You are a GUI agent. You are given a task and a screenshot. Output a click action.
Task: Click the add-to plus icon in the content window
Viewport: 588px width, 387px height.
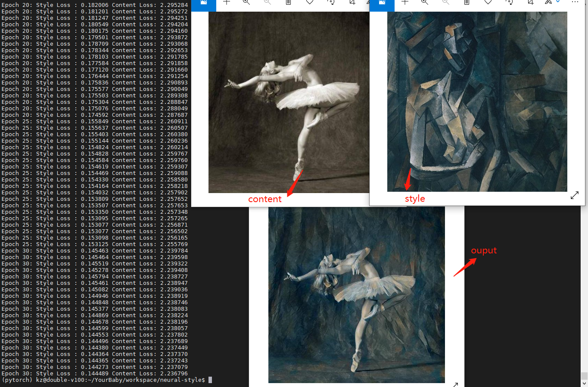(x=227, y=3)
